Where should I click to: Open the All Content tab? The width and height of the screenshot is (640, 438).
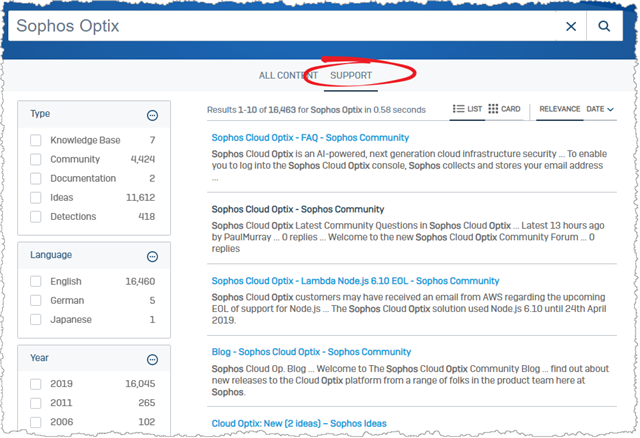point(288,76)
